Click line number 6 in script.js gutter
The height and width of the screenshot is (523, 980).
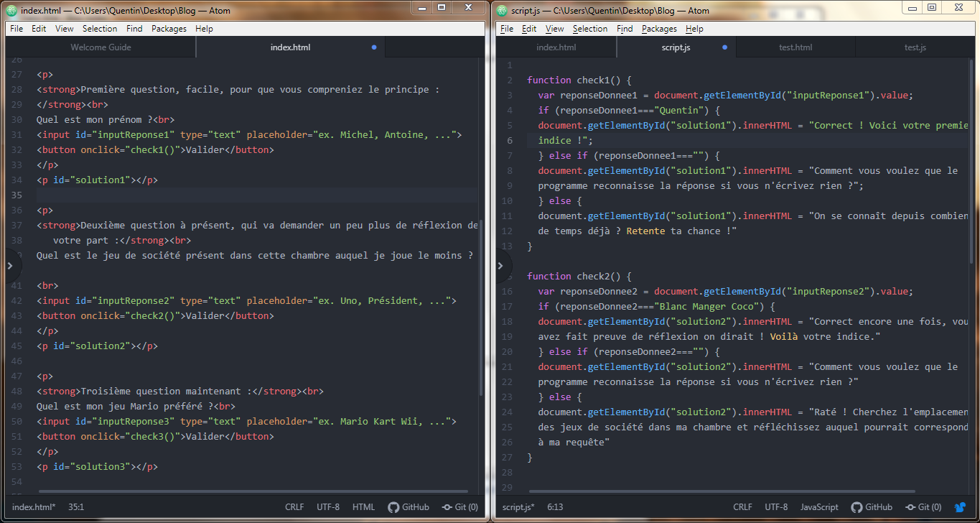[510, 140]
